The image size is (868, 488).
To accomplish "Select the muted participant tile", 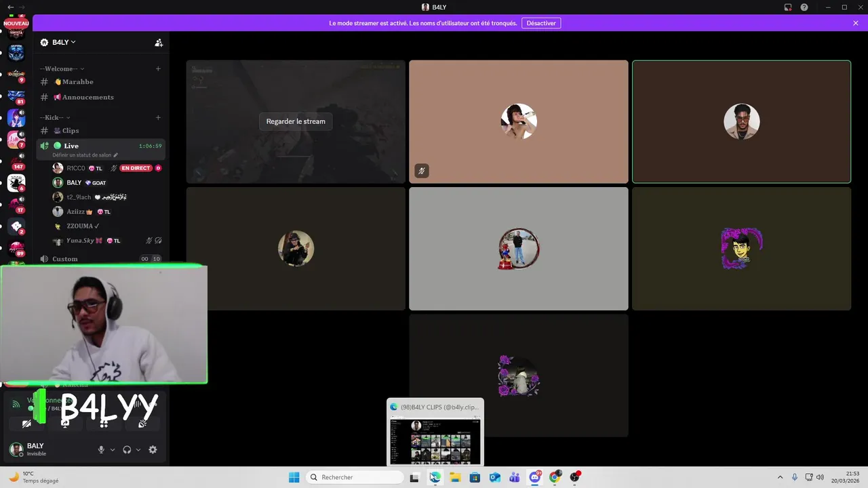I will (x=519, y=121).
